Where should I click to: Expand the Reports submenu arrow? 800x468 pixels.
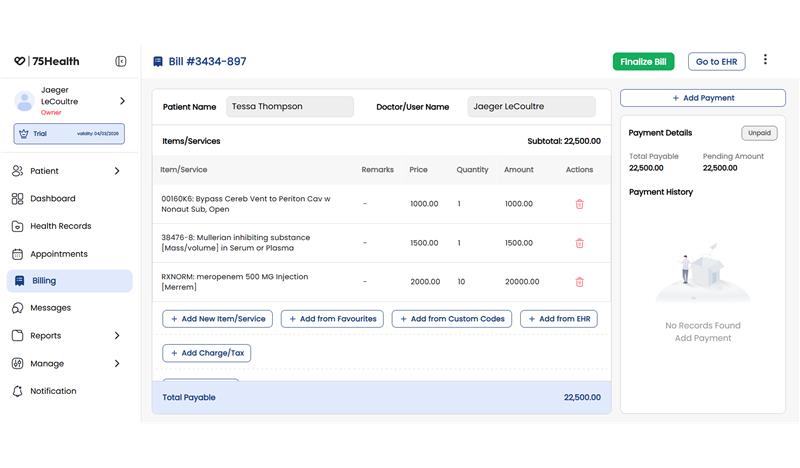point(117,336)
